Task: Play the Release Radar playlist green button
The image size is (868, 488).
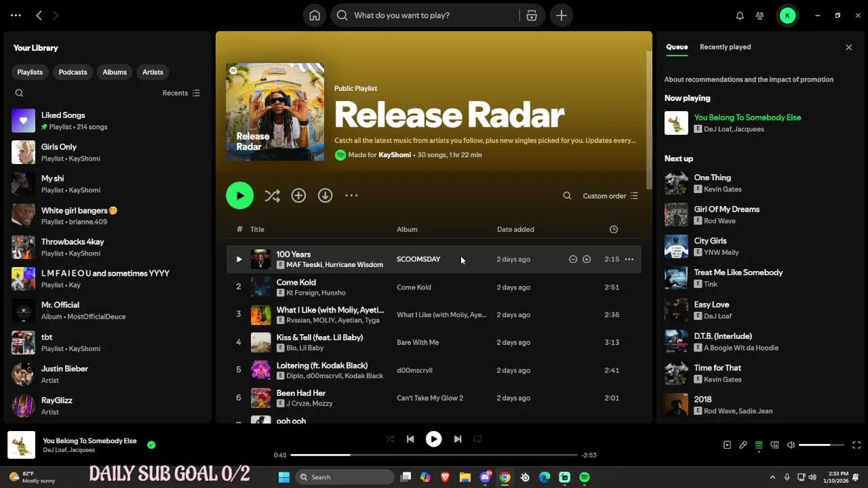Action: [239, 195]
